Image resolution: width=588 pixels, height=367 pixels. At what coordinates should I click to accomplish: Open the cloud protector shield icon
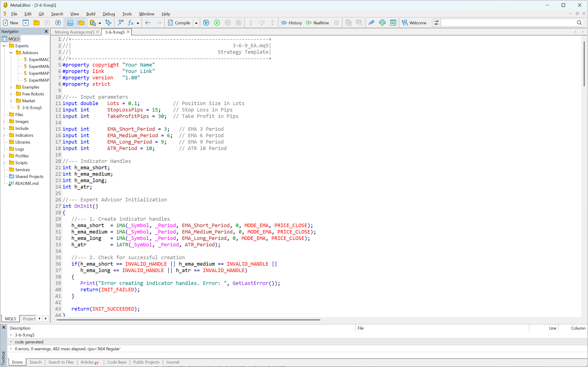point(382,23)
